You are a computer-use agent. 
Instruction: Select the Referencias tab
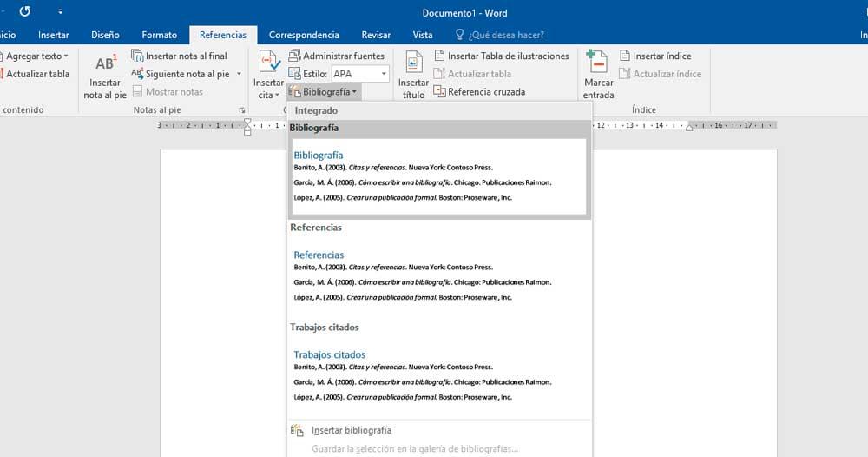[223, 35]
